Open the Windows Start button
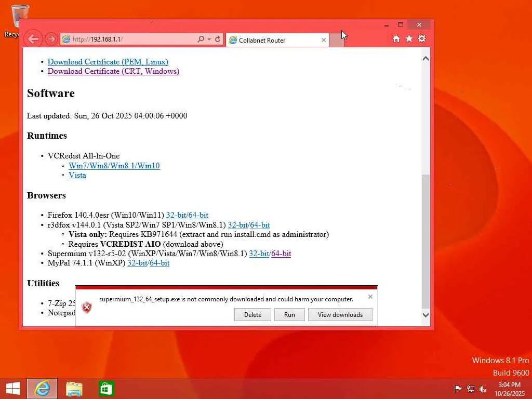The width and height of the screenshot is (532, 399). click(13, 389)
